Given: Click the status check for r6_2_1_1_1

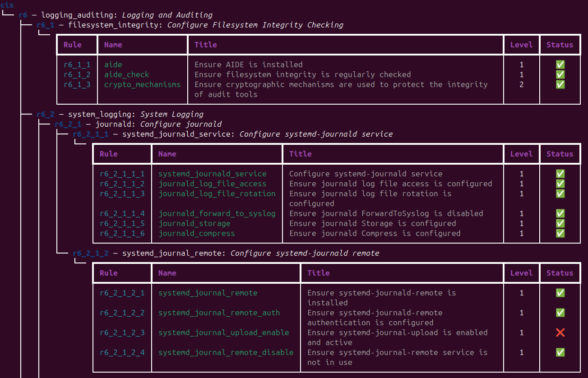Looking at the screenshot, I should (560, 174).
